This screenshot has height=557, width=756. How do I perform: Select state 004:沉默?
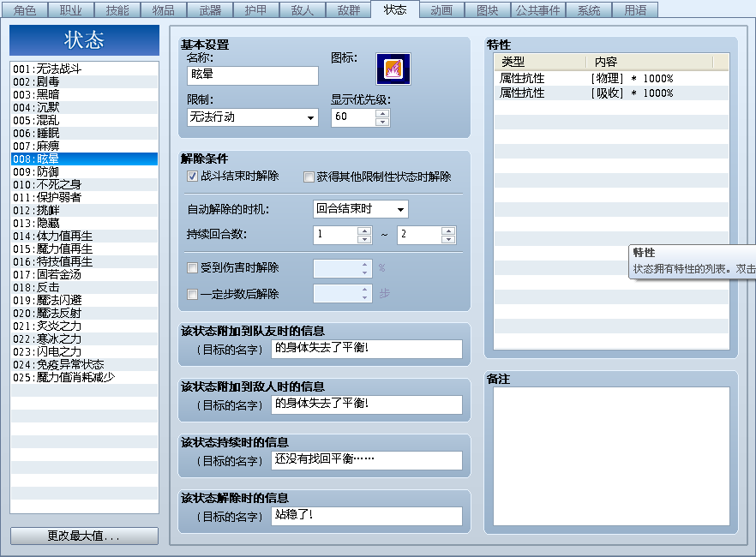84,107
